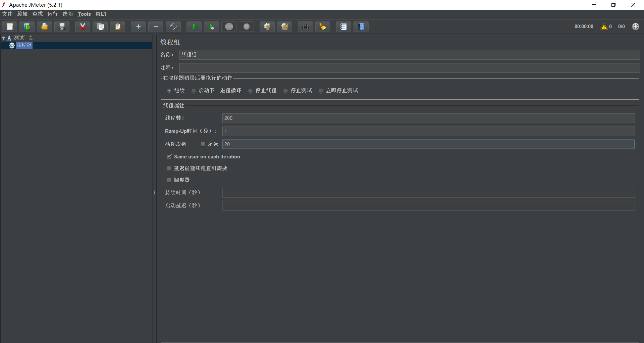644x343 pixels.
Task: Collapse the 测试计划 tree node arrow
Action: tap(4, 38)
